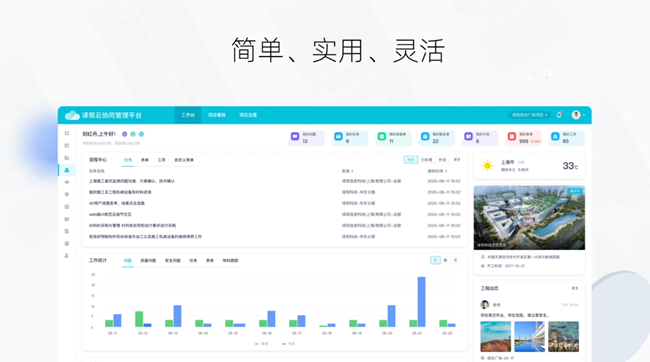Click 更多 link in 工程动态 panel

575,288
